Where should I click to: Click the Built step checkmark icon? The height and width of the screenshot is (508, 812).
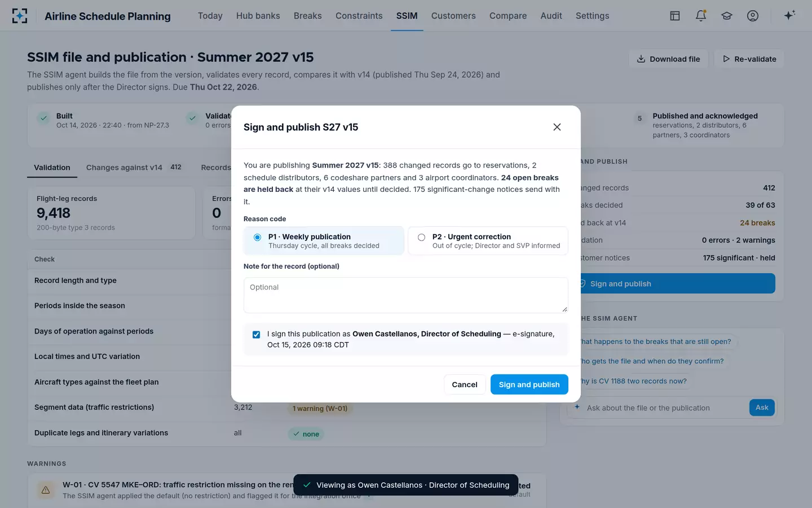43,119
